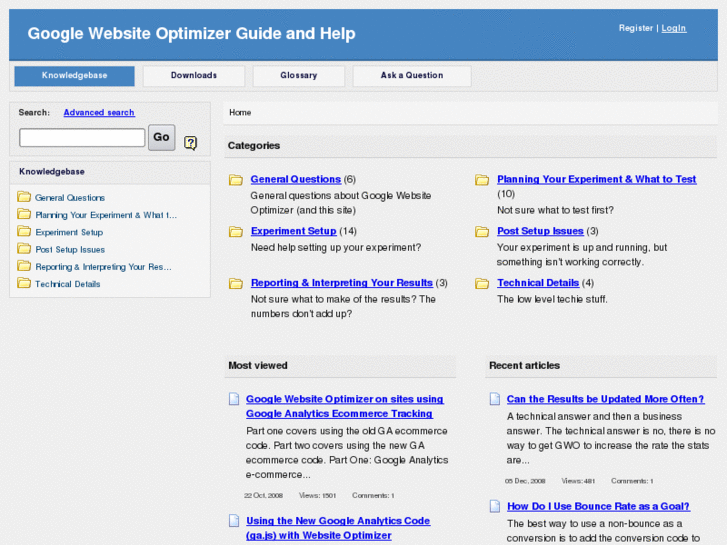Viewport: 727px width, 545px height.
Task: Open Technical Details category link
Action: (538, 283)
